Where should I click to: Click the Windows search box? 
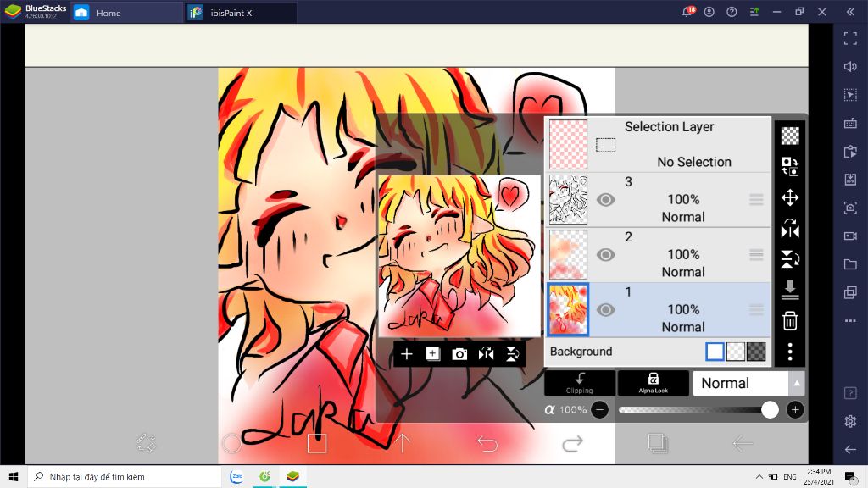pos(125,476)
